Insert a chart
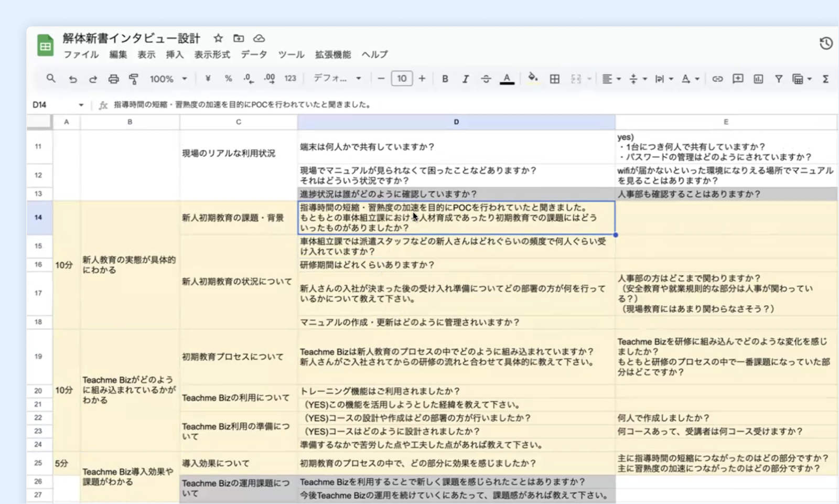 [x=758, y=79]
